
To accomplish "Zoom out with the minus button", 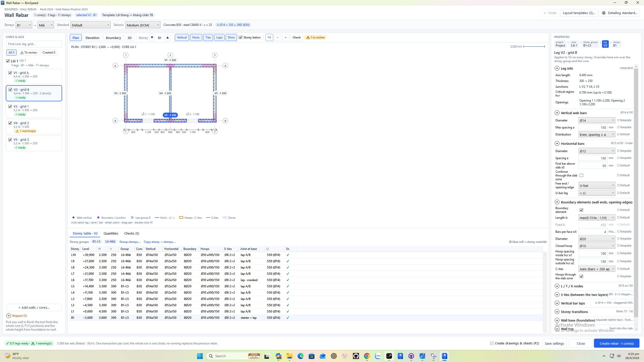I will pyautogui.click(x=277, y=37).
